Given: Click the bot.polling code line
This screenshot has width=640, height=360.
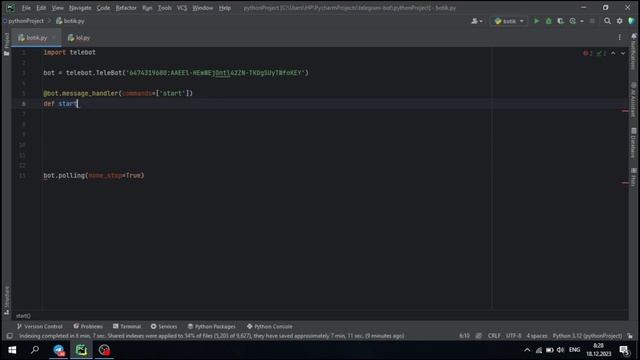Looking at the screenshot, I should click(94, 176).
